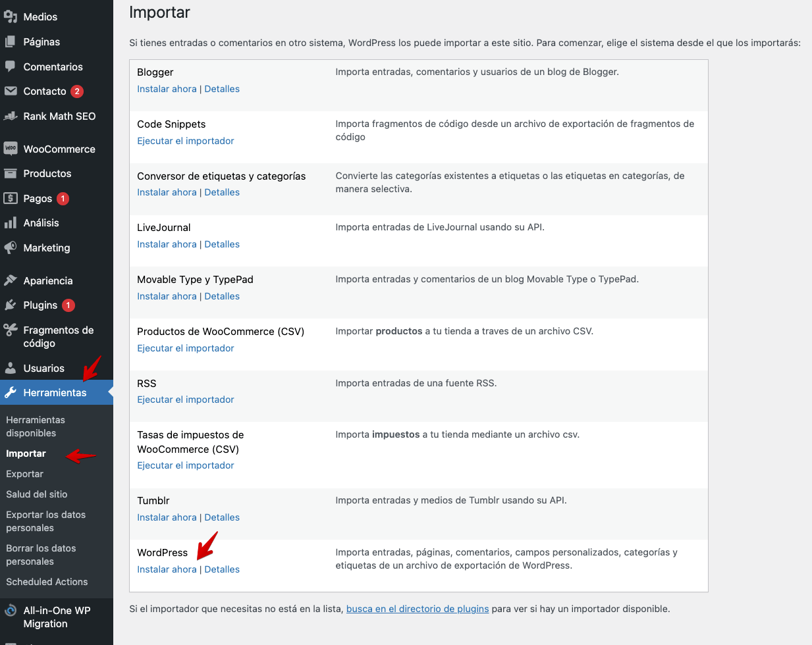Screen dimensions: 812x645
Task: Open Rank Math SEO icon
Action: coord(11,116)
